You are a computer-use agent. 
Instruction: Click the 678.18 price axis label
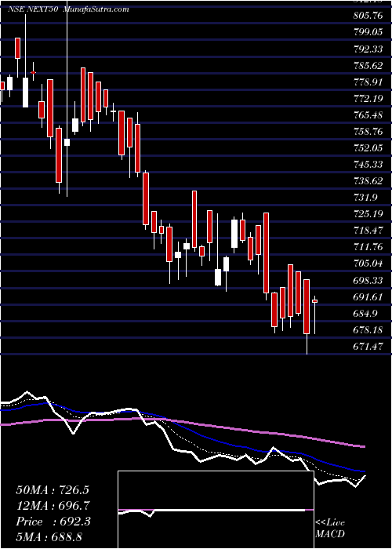(367, 330)
